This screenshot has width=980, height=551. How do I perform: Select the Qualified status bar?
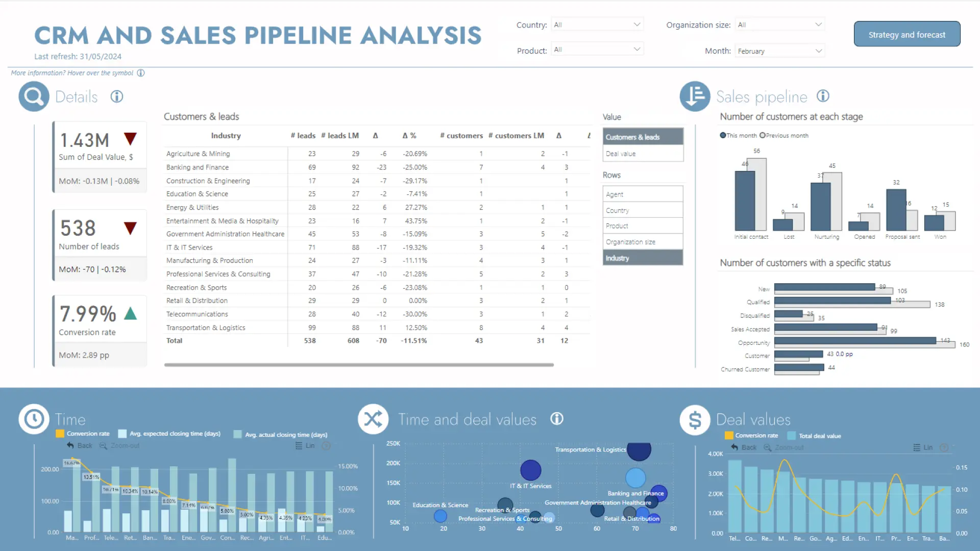click(832, 300)
